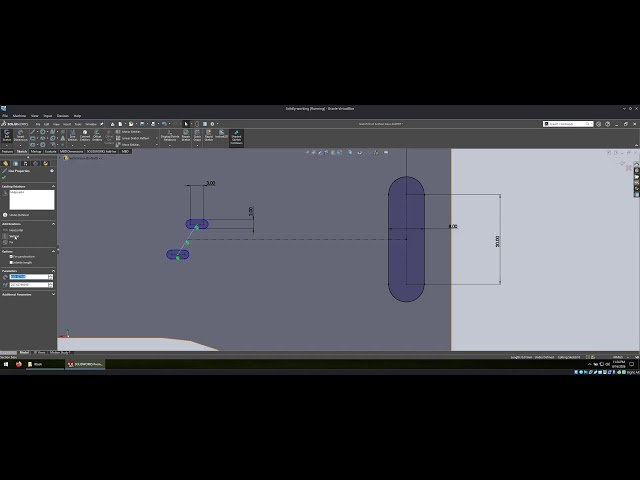Click the angle parameter input field

(x=29, y=285)
